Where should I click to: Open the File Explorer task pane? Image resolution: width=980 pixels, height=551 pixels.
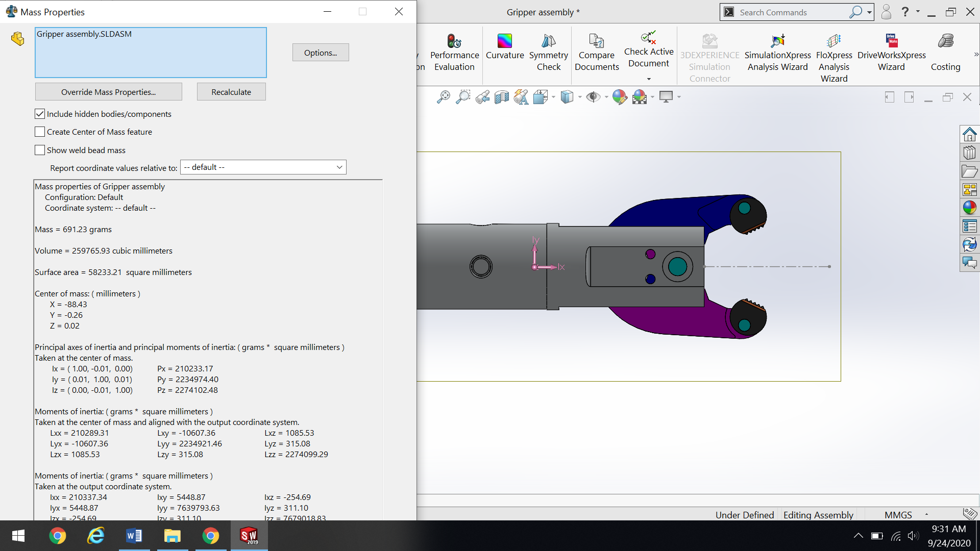969,171
